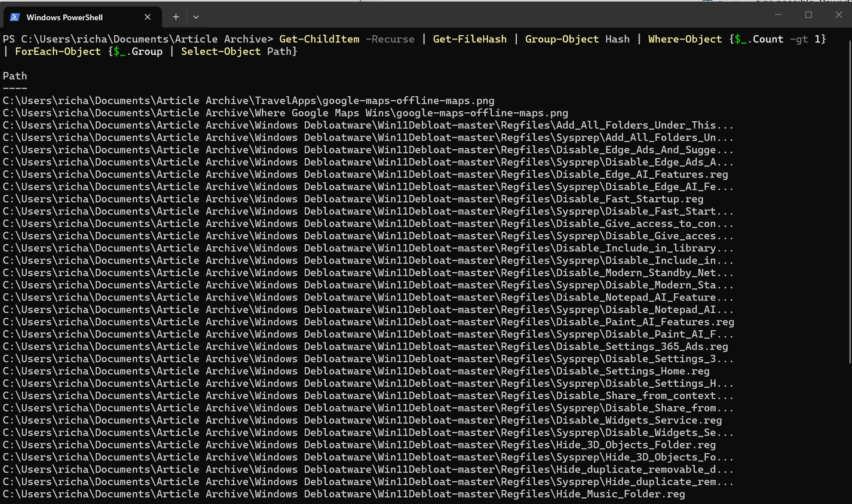Open a new tab with plus button
Screen dimensions: 852x504
(176, 17)
